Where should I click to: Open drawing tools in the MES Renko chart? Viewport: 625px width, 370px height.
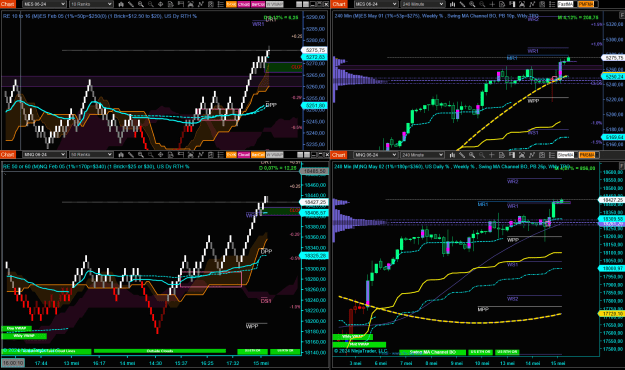(x=131, y=4)
